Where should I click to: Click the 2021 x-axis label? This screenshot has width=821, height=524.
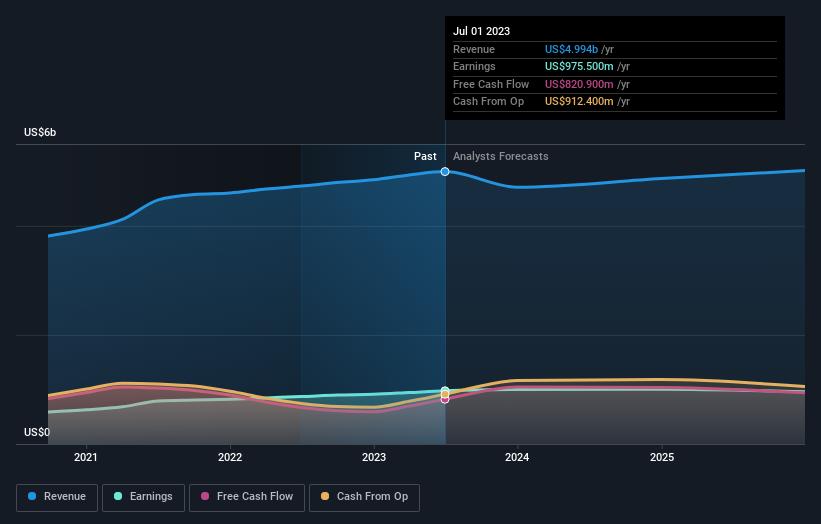[x=85, y=457]
